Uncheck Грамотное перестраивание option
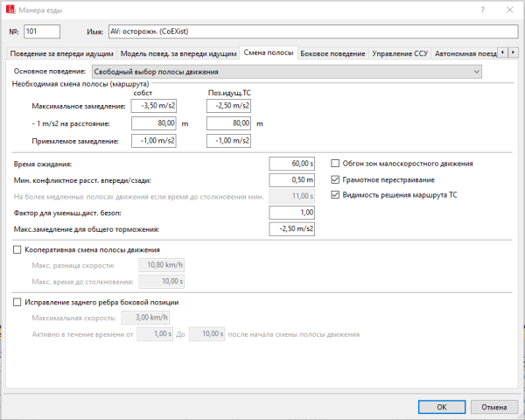 (337, 179)
